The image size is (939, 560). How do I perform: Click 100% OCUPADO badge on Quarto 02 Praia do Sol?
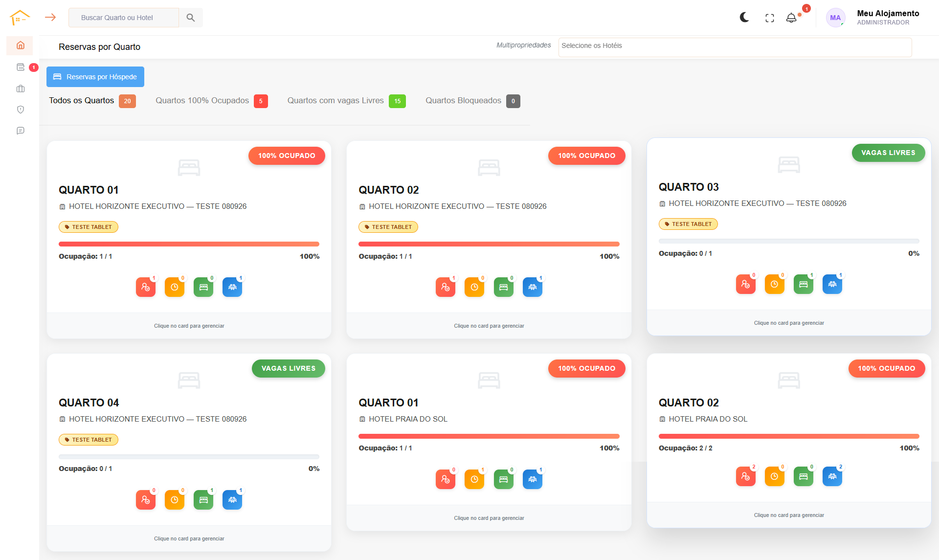[x=887, y=368]
